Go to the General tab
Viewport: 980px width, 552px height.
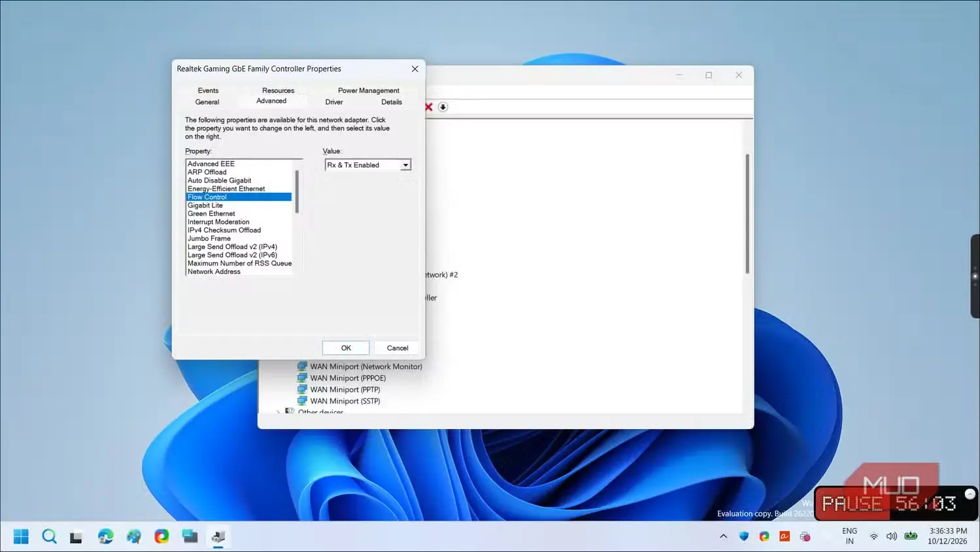(x=207, y=102)
